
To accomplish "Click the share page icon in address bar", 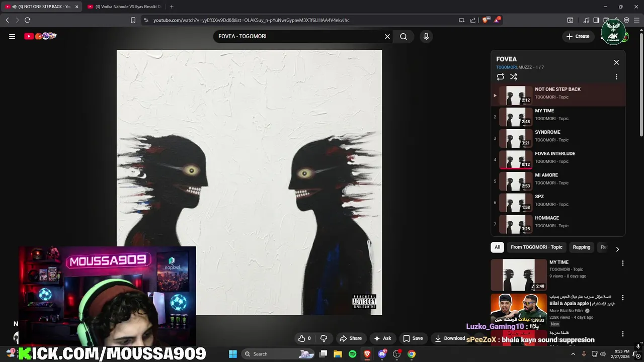I will click(473, 20).
